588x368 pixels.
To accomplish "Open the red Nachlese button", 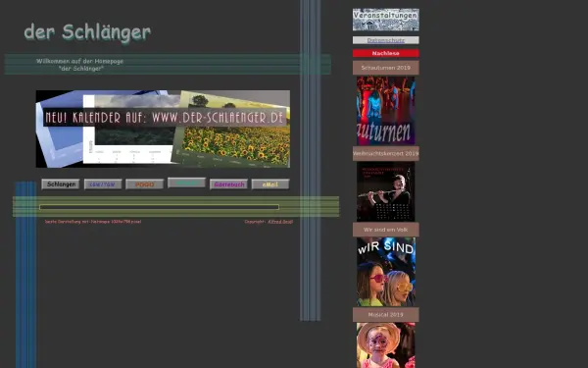I will (385, 53).
